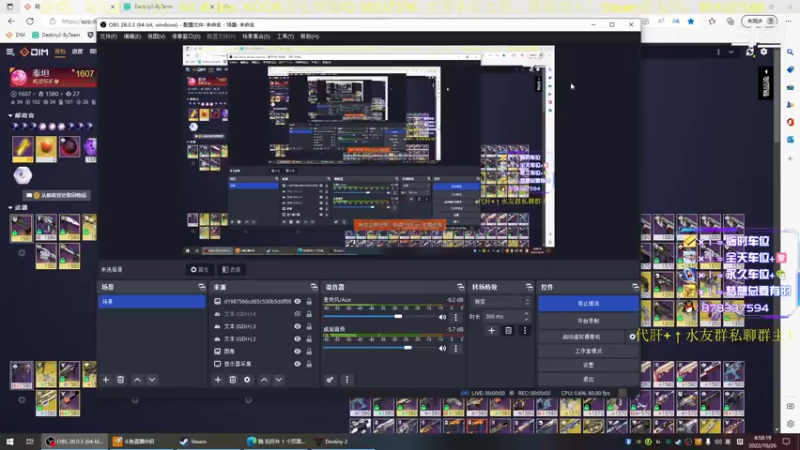The image size is (800, 450).
Task: Pop out the 来源 dock panel
Action: coord(313,287)
